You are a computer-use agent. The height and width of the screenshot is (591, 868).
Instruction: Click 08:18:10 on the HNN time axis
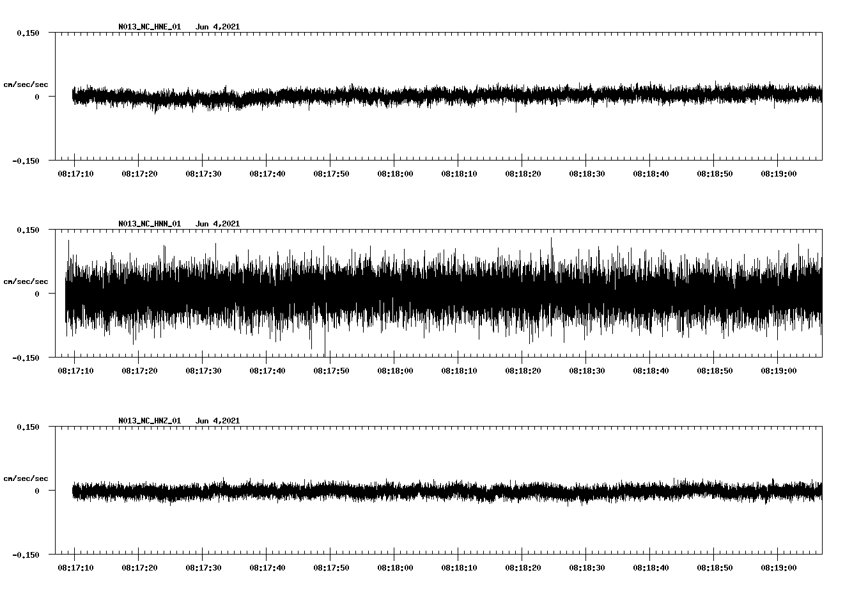point(459,371)
